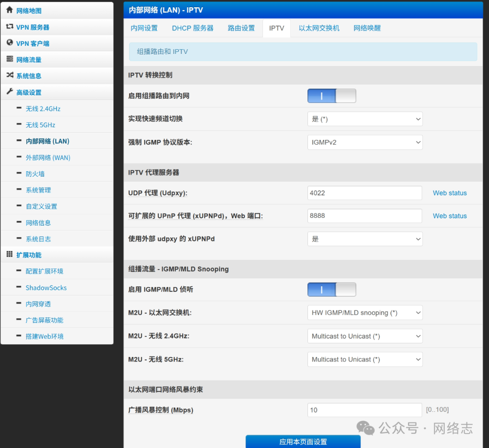
Task: Click the dash icon beside ShadowSocks
Action: point(19,287)
